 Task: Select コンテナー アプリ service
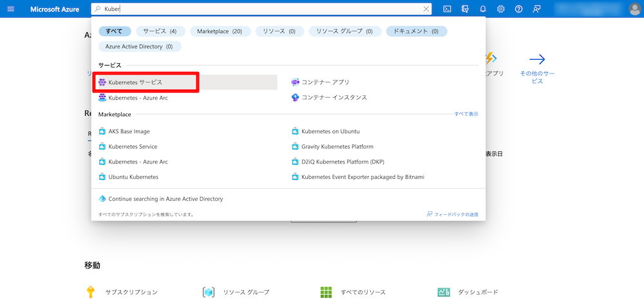(325, 82)
